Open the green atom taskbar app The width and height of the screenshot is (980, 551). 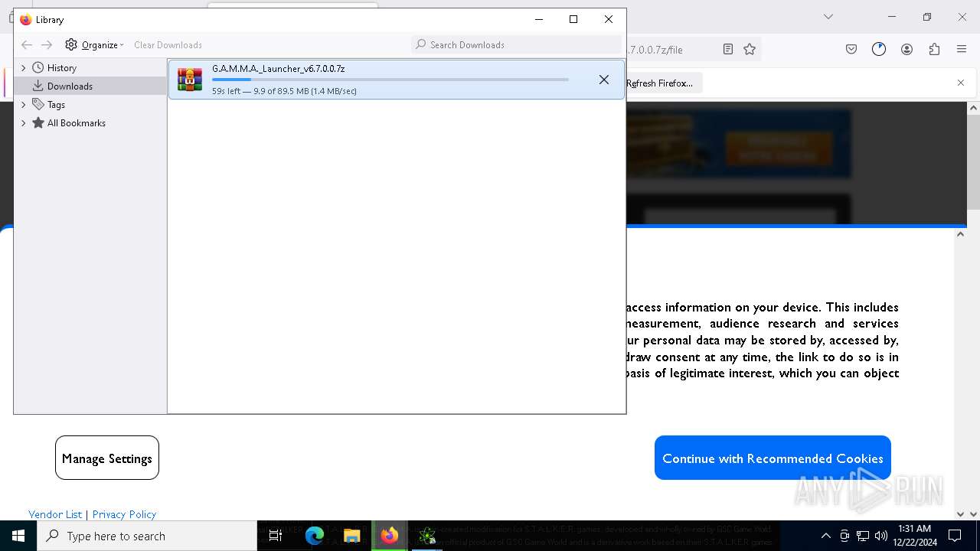427,536
